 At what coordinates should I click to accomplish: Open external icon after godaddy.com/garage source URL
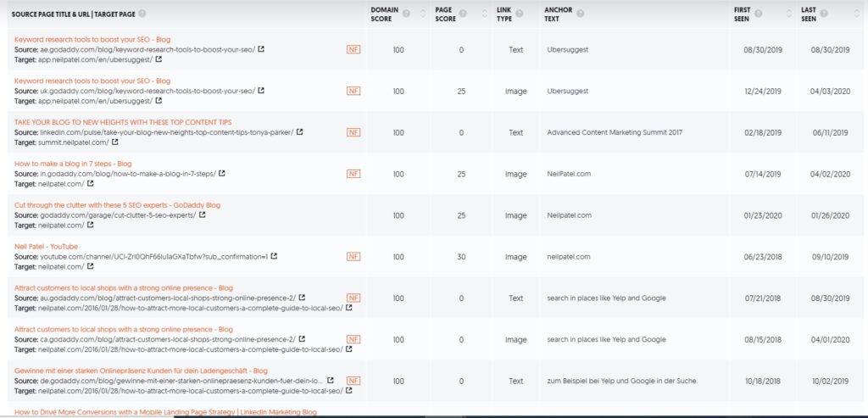(x=202, y=215)
